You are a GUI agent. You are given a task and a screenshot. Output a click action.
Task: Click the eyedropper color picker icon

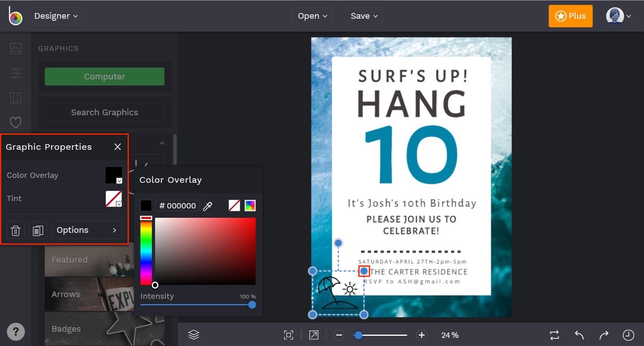(207, 206)
